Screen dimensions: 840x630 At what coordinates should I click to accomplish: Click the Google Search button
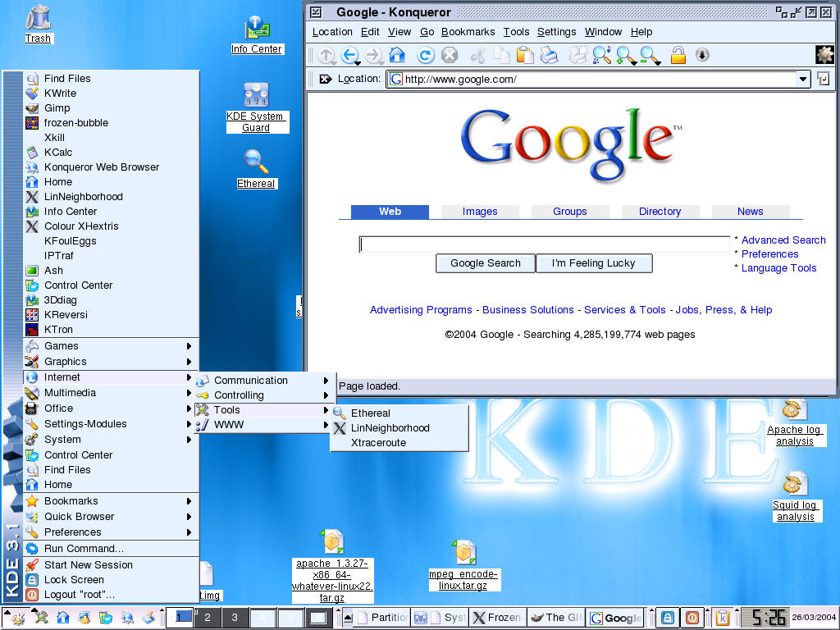[486, 263]
